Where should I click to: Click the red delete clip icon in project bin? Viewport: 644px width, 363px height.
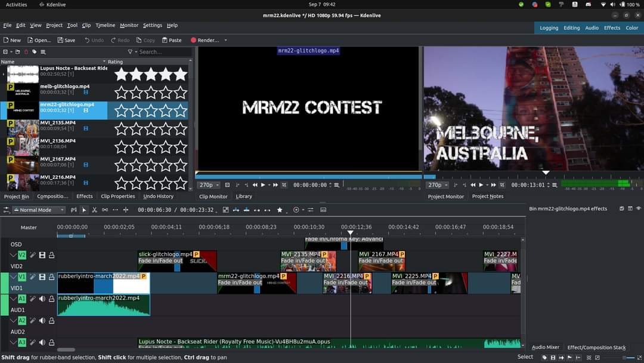[26, 52]
